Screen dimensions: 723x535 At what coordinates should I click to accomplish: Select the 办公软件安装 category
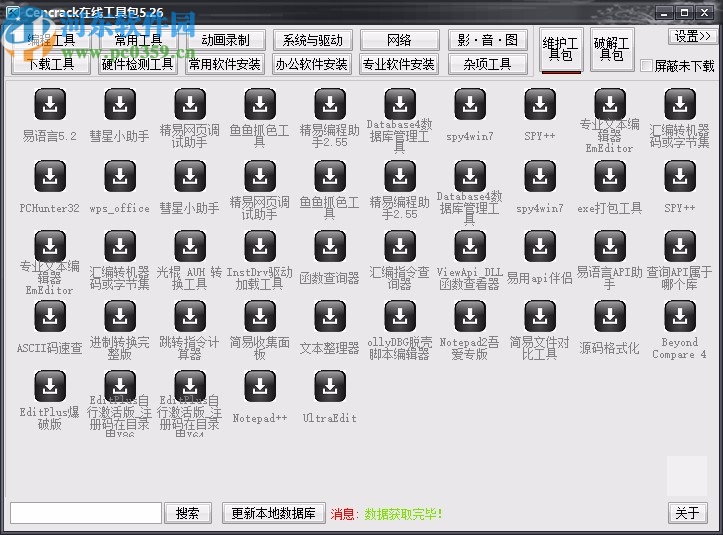[312, 64]
